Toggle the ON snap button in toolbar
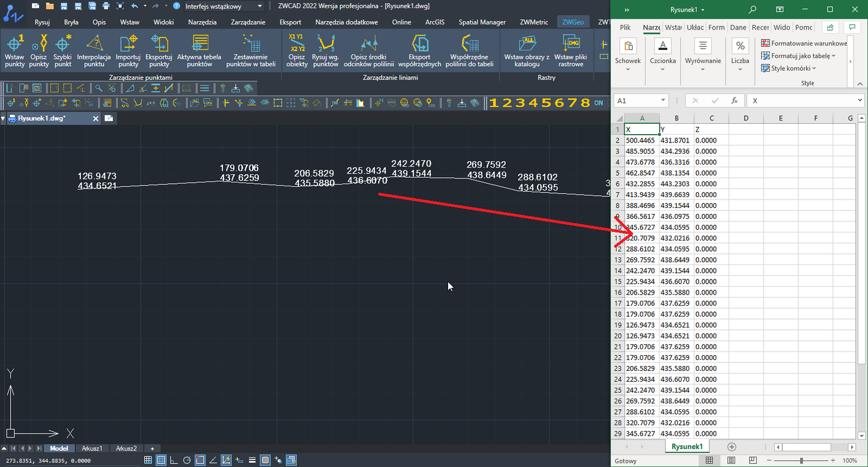The height and width of the screenshot is (467, 868). click(x=598, y=103)
